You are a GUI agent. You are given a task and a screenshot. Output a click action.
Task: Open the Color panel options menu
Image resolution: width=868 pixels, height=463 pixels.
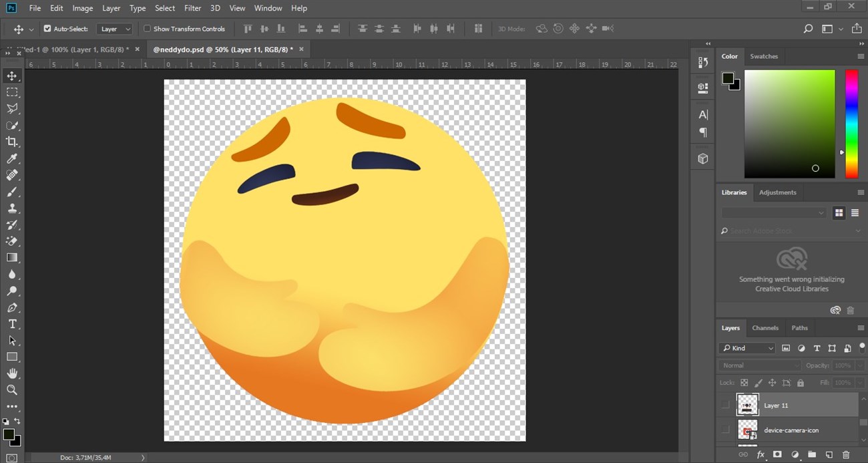click(x=860, y=57)
